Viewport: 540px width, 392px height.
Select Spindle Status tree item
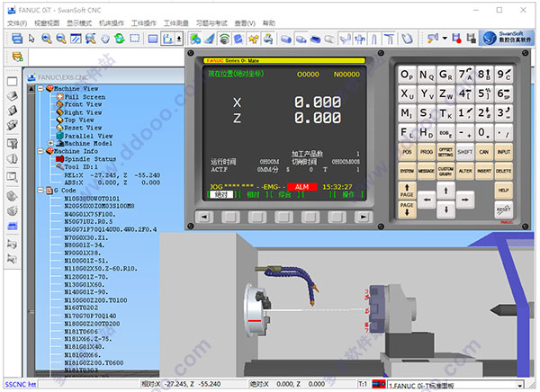pyautogui.click(x=90, y=159)
